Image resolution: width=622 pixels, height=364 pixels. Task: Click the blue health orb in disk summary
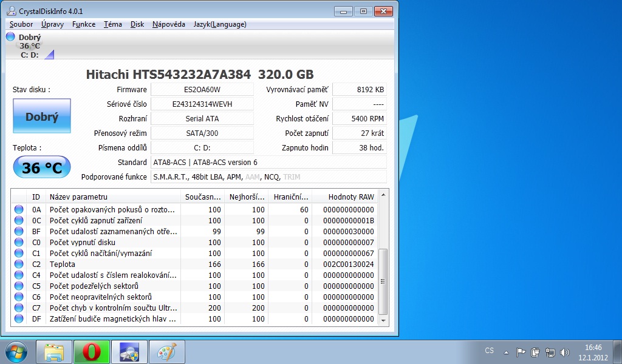[x=11, y=37]
